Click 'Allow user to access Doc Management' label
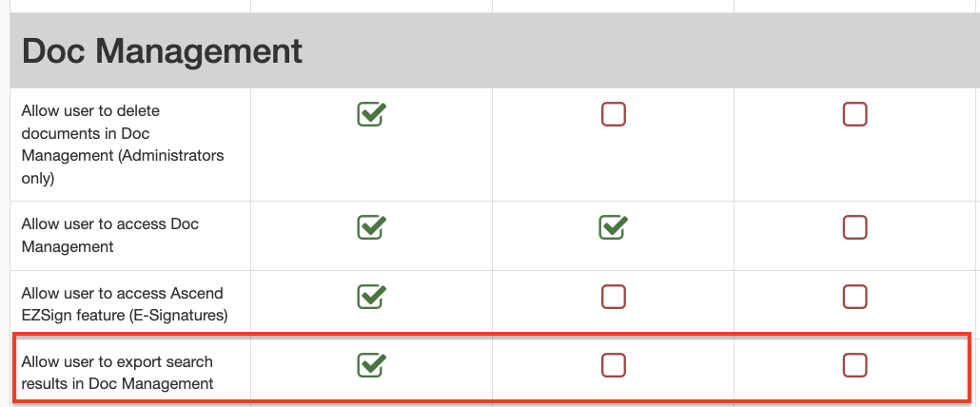The width and height of the screenshot is (980, 407). coord(110,235)
